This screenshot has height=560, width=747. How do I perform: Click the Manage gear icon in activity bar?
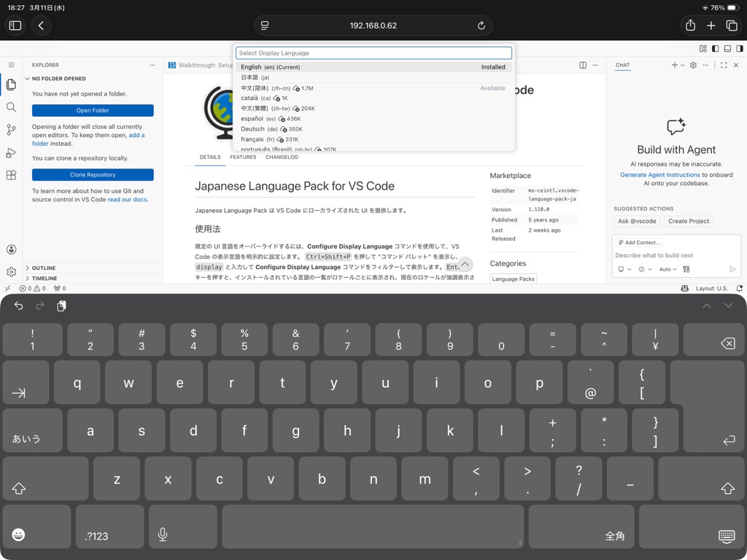coord(11,272)
